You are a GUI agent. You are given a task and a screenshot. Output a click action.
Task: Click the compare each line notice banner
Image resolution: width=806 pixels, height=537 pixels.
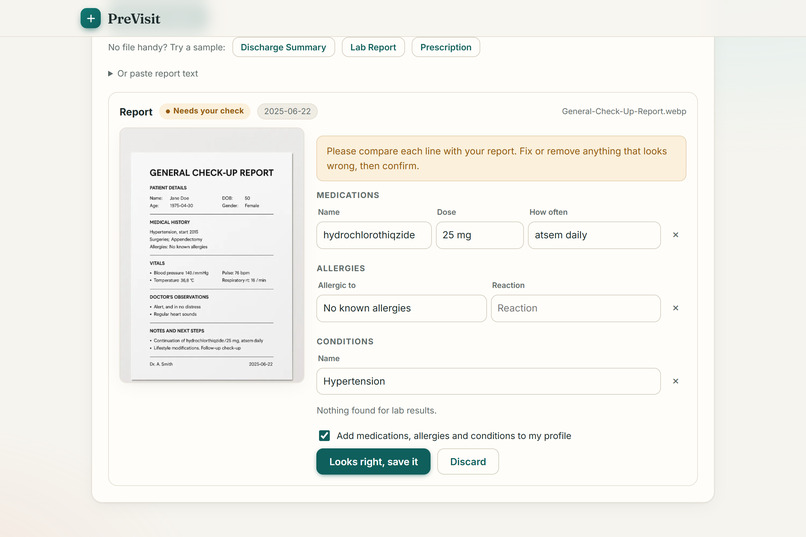pos(501,158)
